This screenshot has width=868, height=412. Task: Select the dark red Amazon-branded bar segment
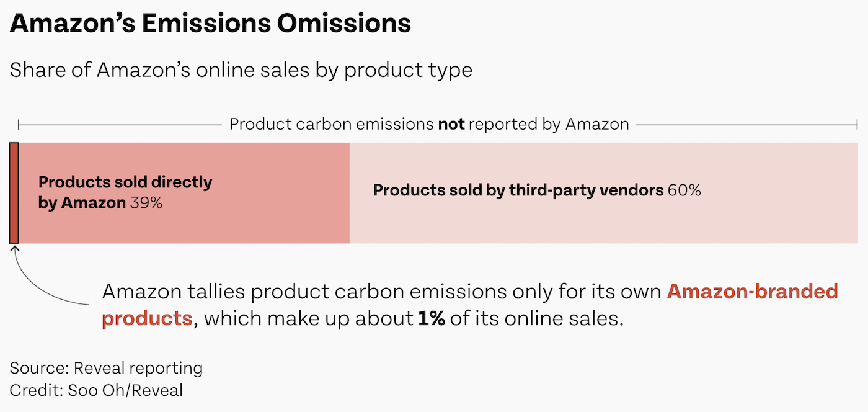pyautogui.click(x=14, y=192)
